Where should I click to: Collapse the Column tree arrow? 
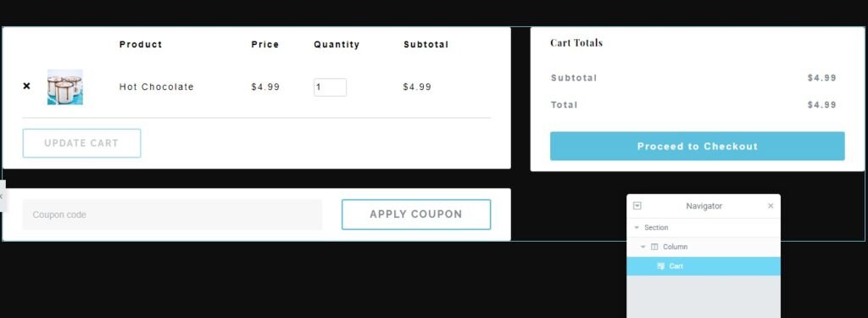click(x=643, y=247)
